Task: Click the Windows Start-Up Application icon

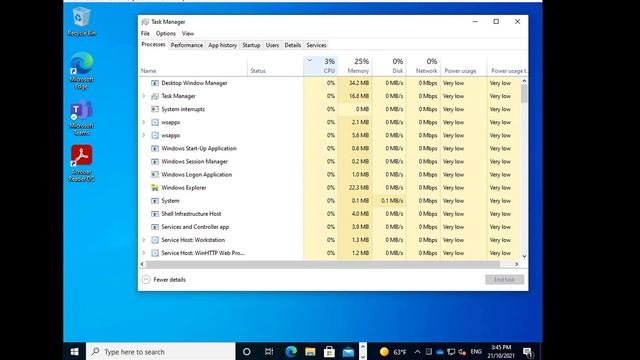Action: coord(155,148)
